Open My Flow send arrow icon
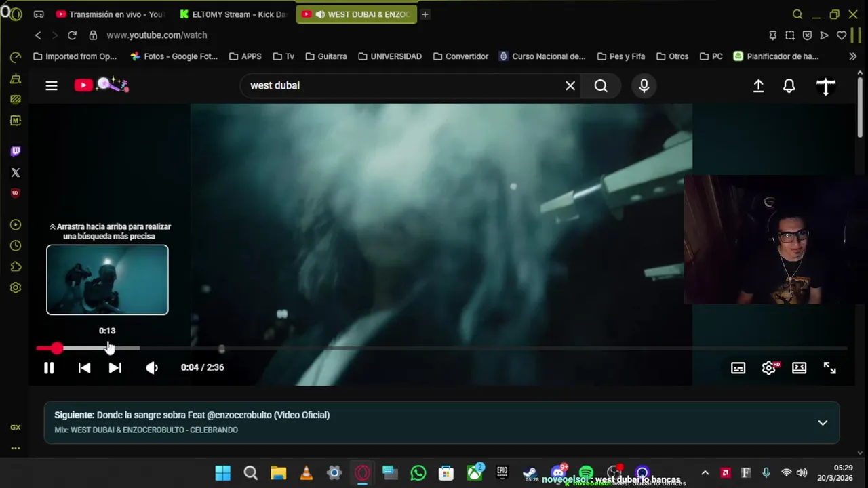The width and height of the screenshot is (868, 488). (824, 35)
